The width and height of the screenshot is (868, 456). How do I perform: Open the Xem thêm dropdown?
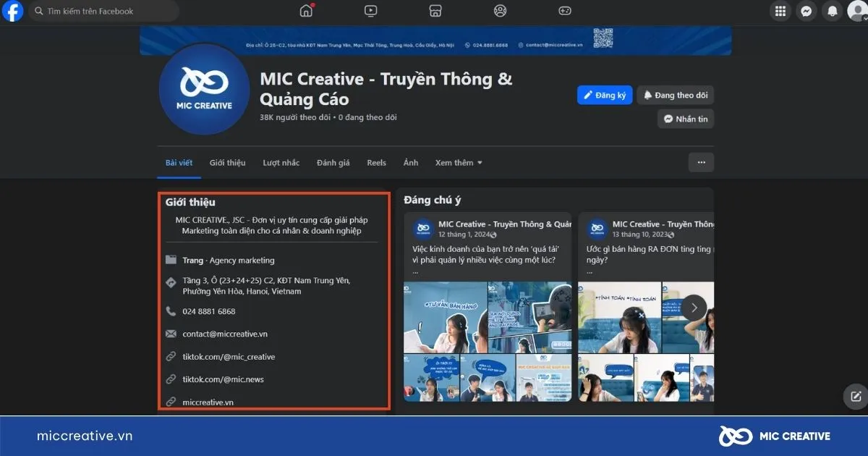pos(458,162)
